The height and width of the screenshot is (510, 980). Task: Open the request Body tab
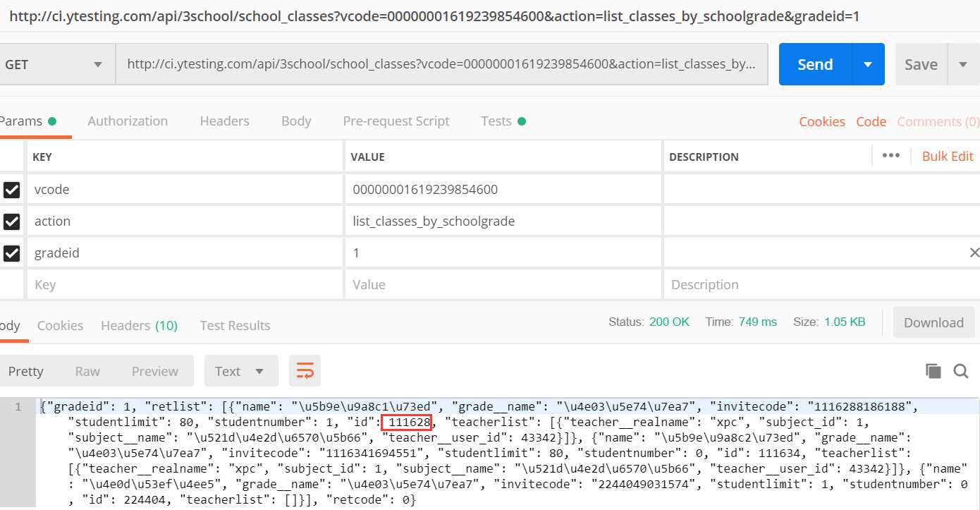tap(296, 121)
